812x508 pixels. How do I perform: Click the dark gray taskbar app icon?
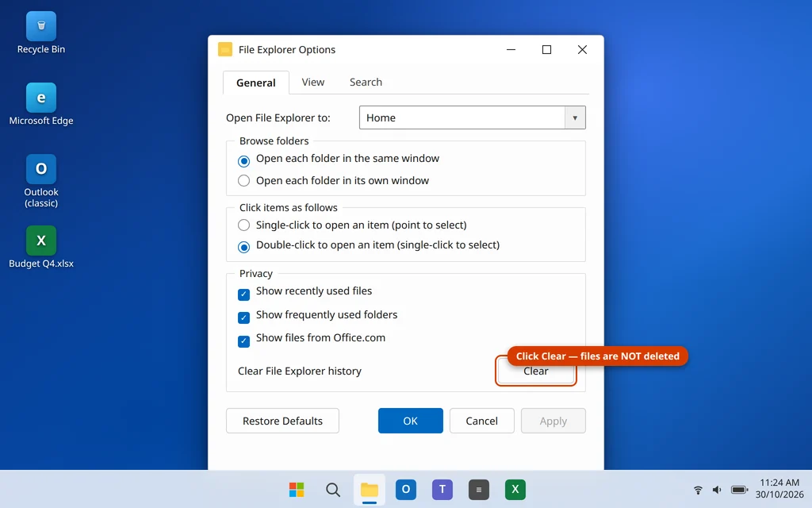478,489
